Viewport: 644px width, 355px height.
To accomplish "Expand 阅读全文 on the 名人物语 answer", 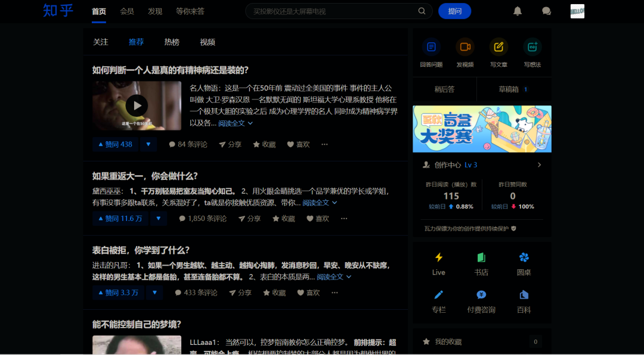I will coord(236,123).
